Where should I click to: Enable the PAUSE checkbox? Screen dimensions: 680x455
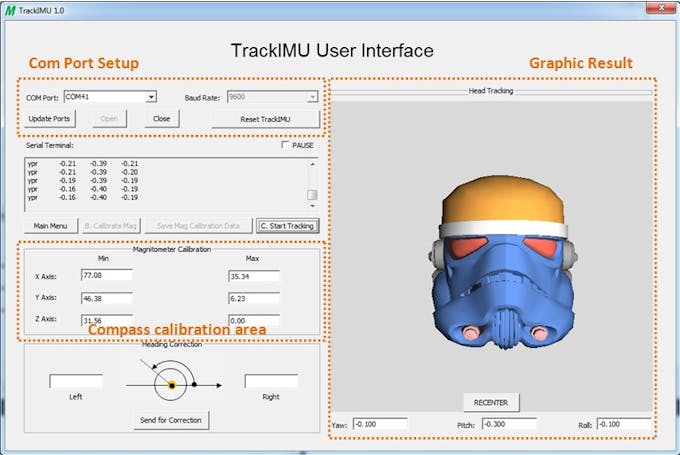(x=286, y=145)
